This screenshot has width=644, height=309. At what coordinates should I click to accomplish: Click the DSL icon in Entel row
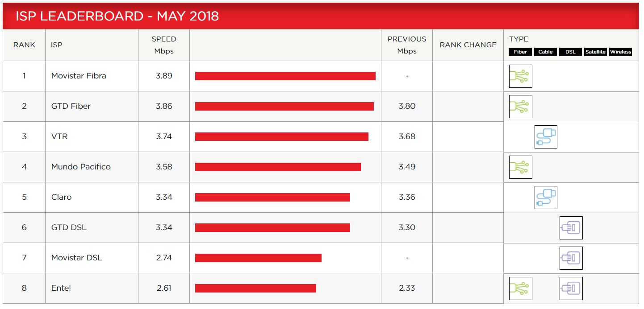tap(571, 288)
